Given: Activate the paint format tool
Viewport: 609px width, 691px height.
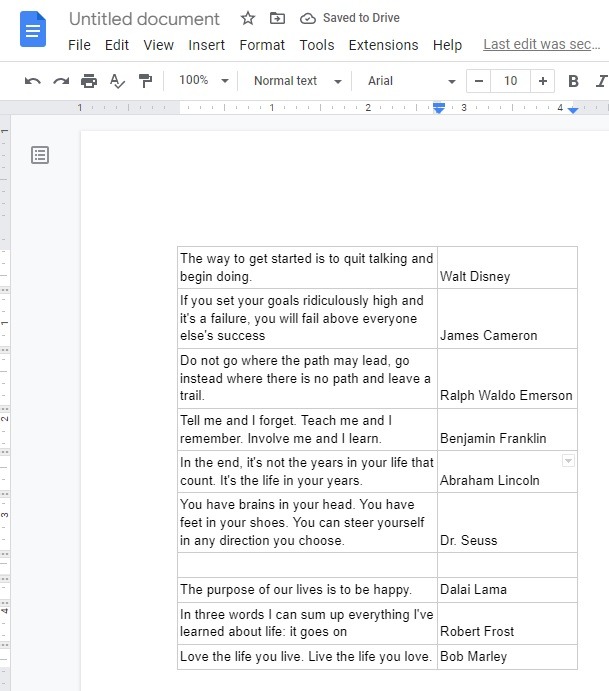Looking at the screenshot, I should [145, 81].
